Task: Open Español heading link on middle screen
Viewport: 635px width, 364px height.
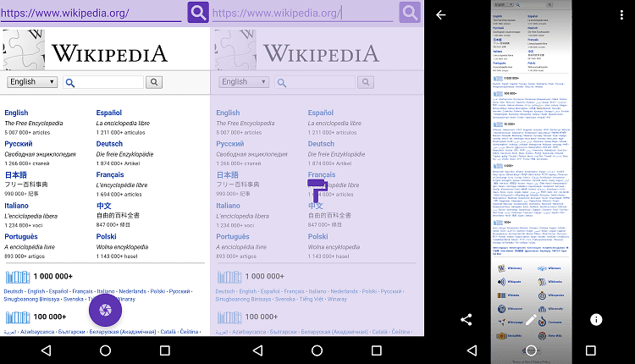Action: pos(321,113)
